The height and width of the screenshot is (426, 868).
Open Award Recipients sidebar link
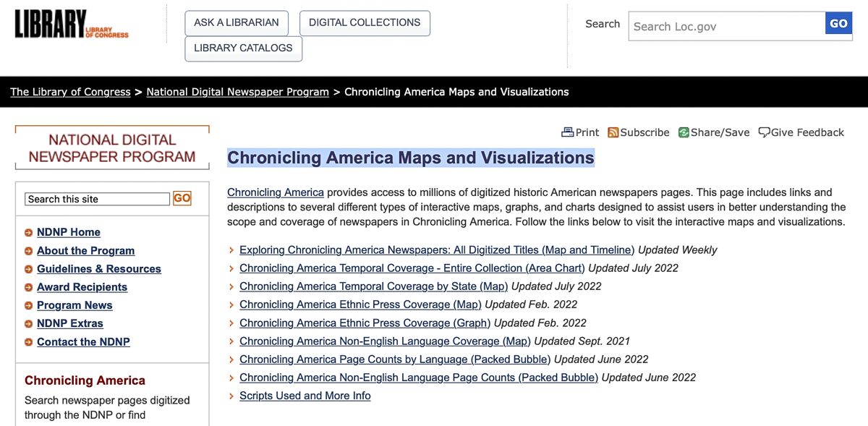coord(82,287)
